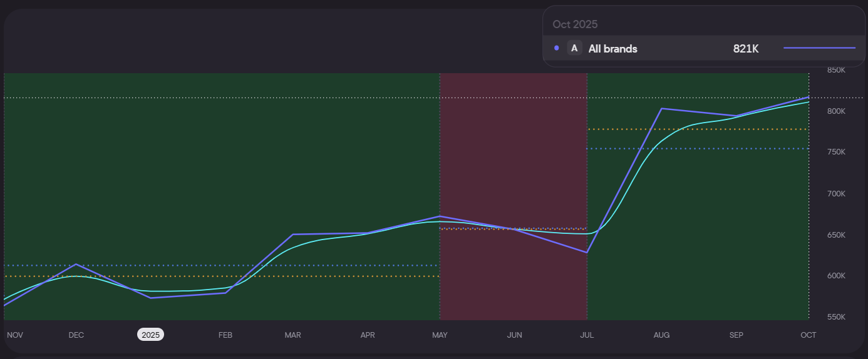The height and width of the screenshot is (359, 868).
Task: Click the purple line sample in the legend
Action: pyautogui.click(x=819, y=48)
